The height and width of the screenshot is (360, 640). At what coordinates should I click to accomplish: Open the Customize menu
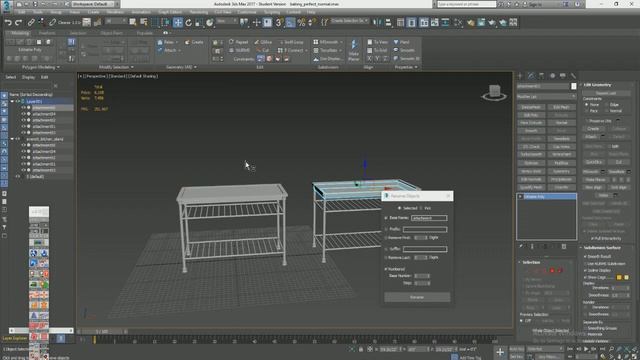247,12
